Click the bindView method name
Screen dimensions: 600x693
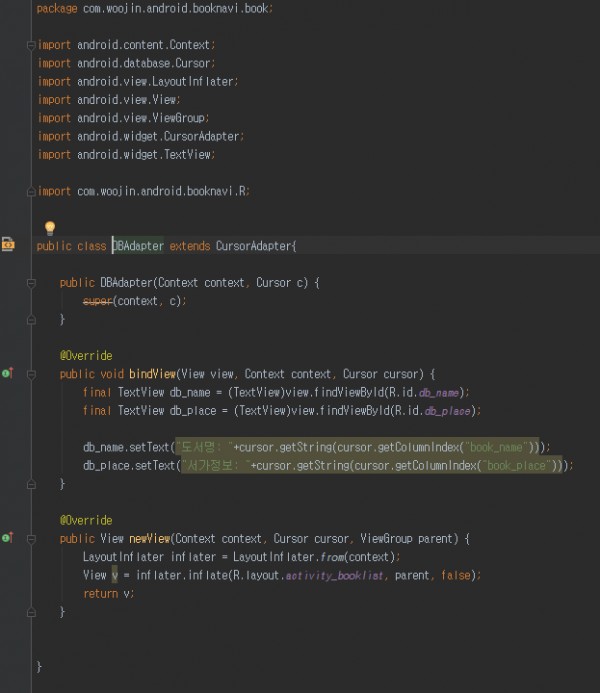point(152,374)
